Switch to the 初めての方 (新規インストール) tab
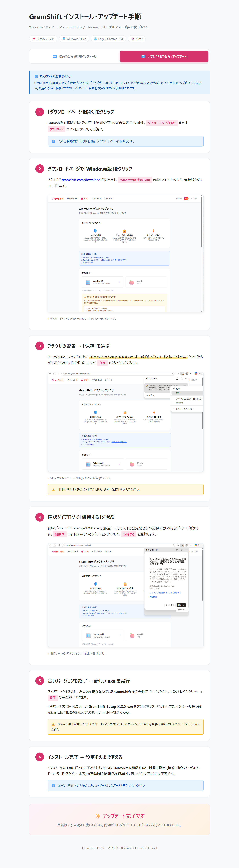 75,57
